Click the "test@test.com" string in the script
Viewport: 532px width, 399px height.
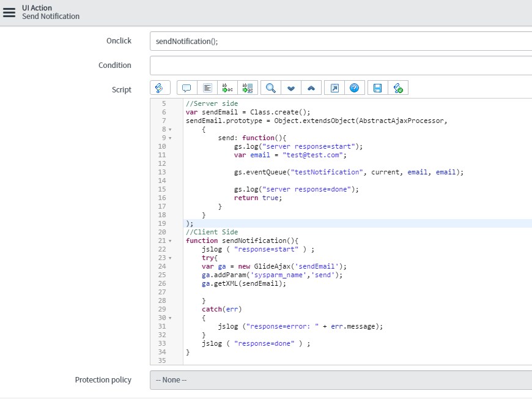click(312, 155)
